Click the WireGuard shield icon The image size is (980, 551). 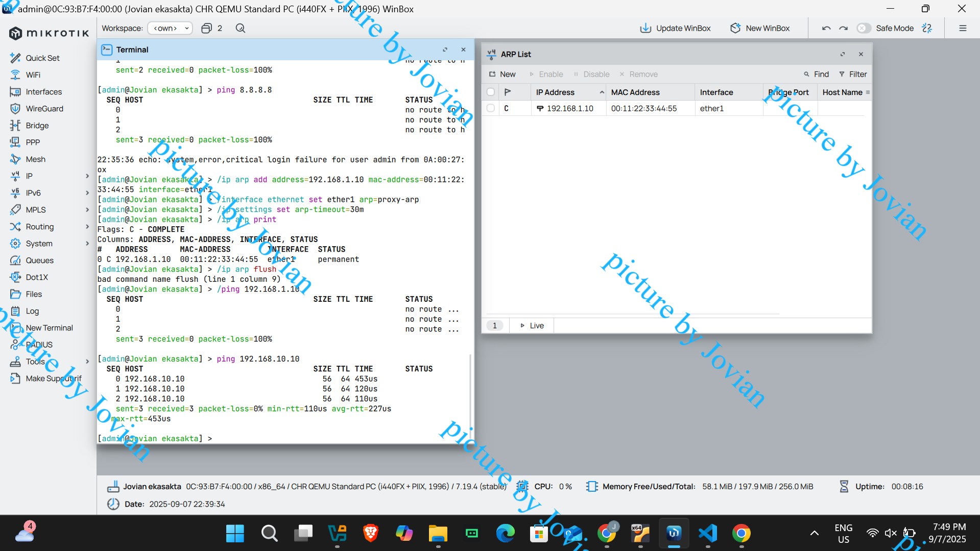(x=15, y=109)
